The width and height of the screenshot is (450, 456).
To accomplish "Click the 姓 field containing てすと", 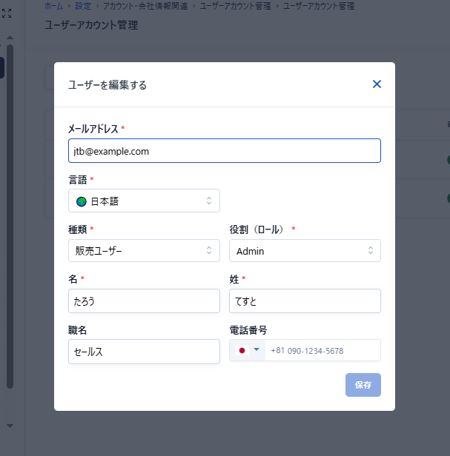I will coord(305,301).
